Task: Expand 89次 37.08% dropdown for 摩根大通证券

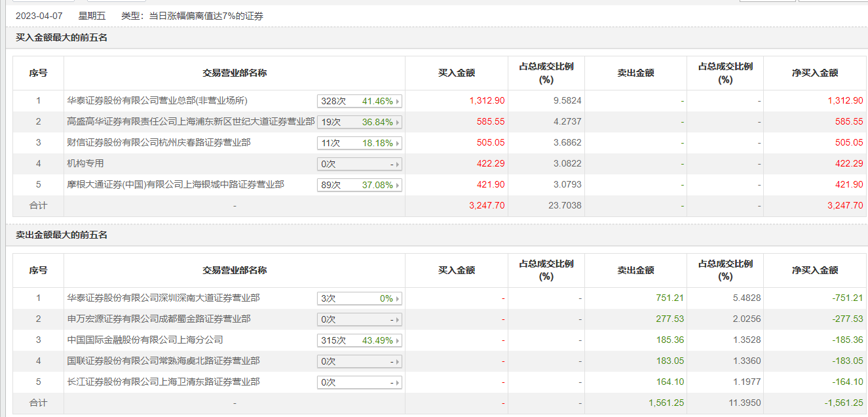Action: (360, 185)
